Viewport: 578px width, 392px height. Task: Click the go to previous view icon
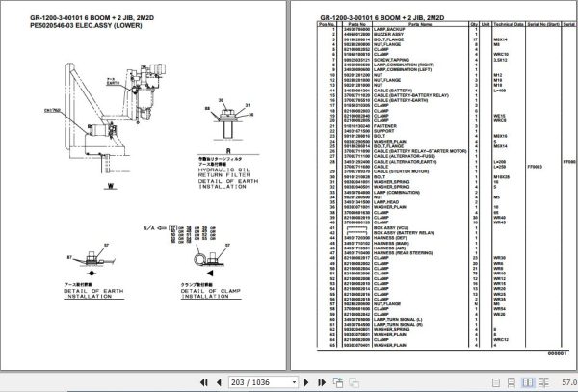click(338, 382)
